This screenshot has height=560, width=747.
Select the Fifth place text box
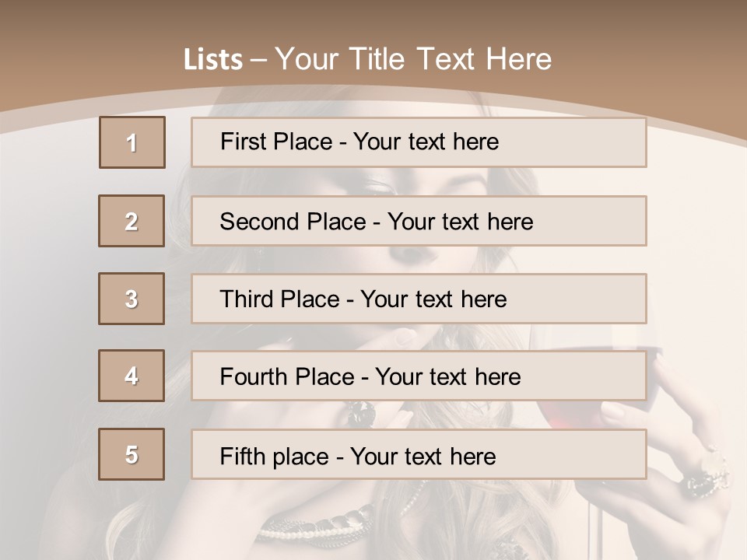pyautogui.click(x=419, y=455)
